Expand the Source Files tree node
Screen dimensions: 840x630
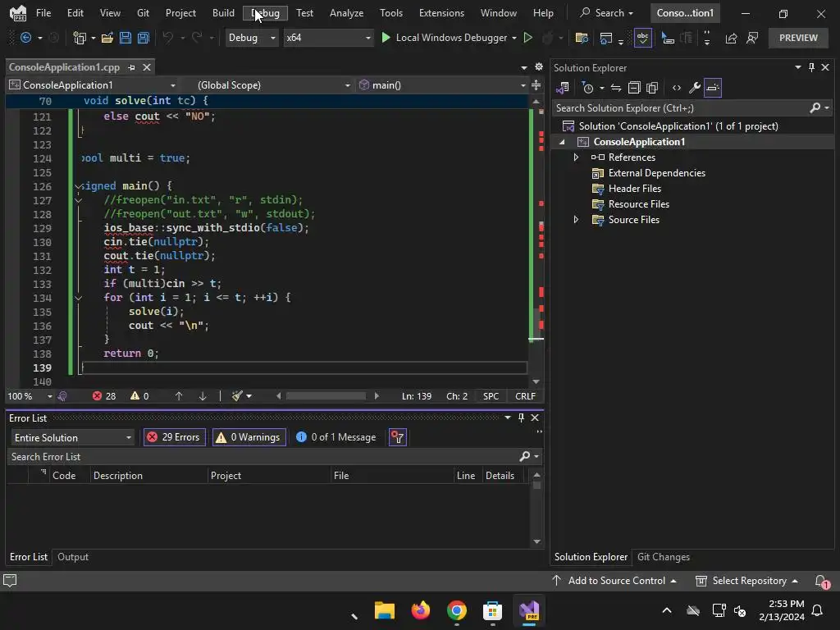tap(576, 220)
